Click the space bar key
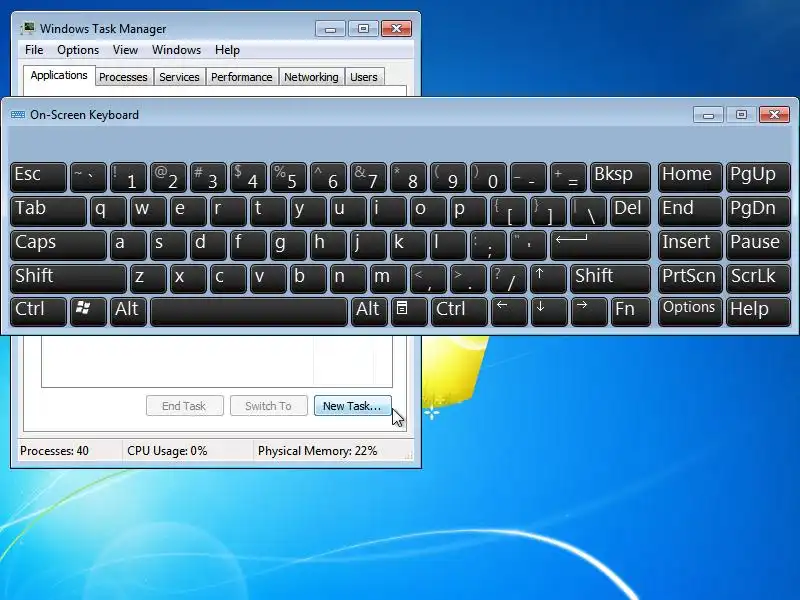This screenshot has height=600, width=800. (249, 311)
